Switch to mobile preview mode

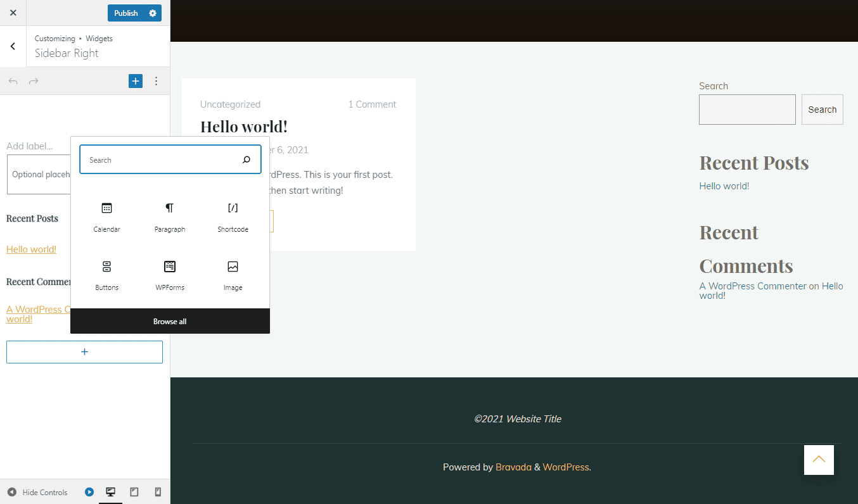tap(157, 492)
